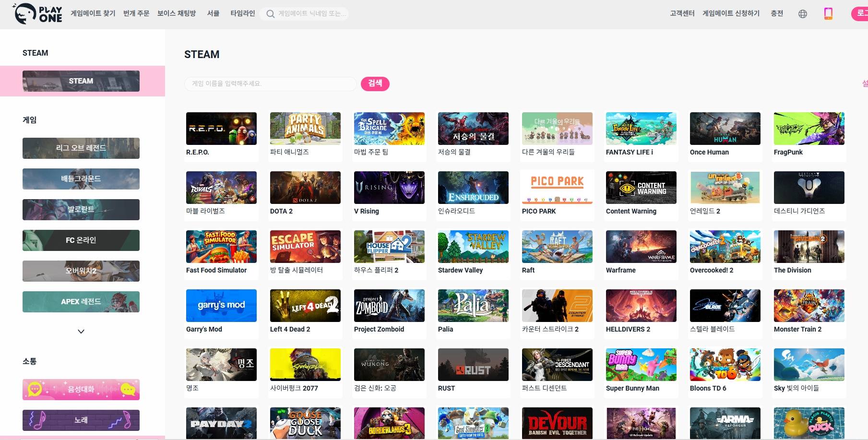The image size is (868, 440).
Task: Select 배틀그라운드 in sidebar
Action: 81,179
